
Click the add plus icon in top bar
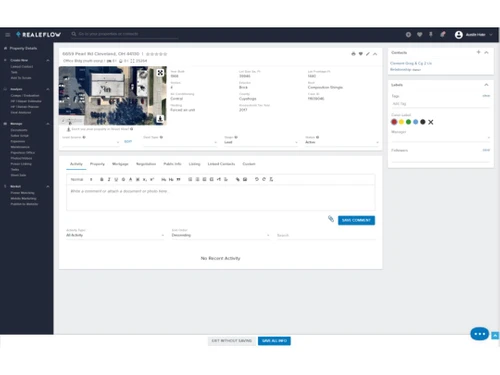[408, 34]
